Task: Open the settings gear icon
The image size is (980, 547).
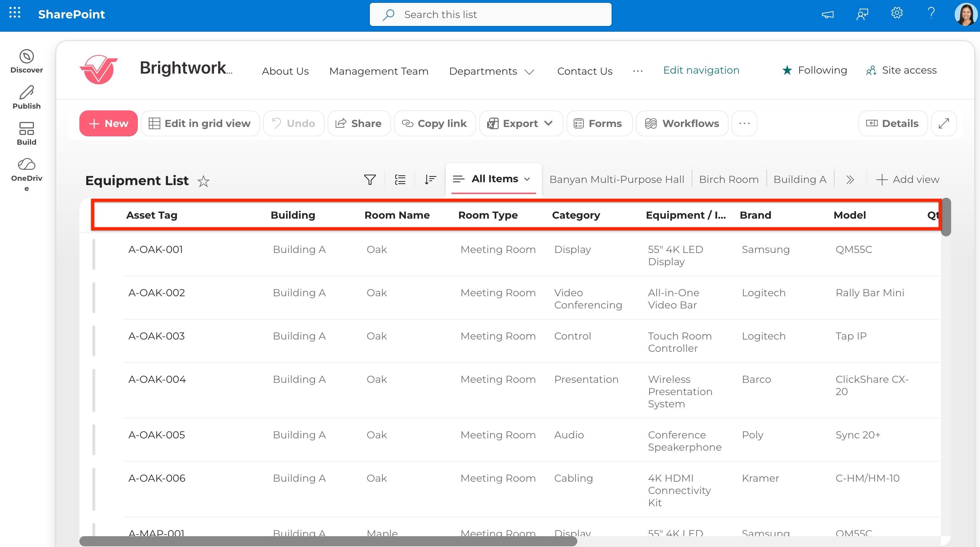Action: [897, 13]
